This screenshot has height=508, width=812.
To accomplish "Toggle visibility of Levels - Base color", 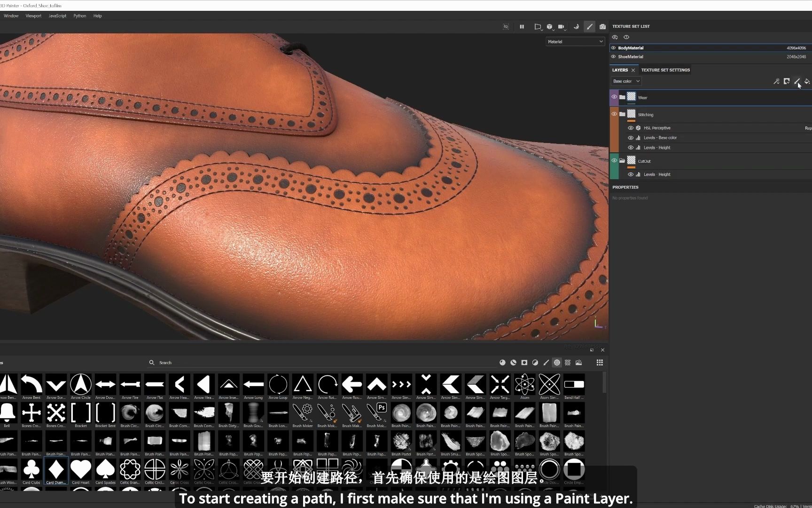I will 631,138.
